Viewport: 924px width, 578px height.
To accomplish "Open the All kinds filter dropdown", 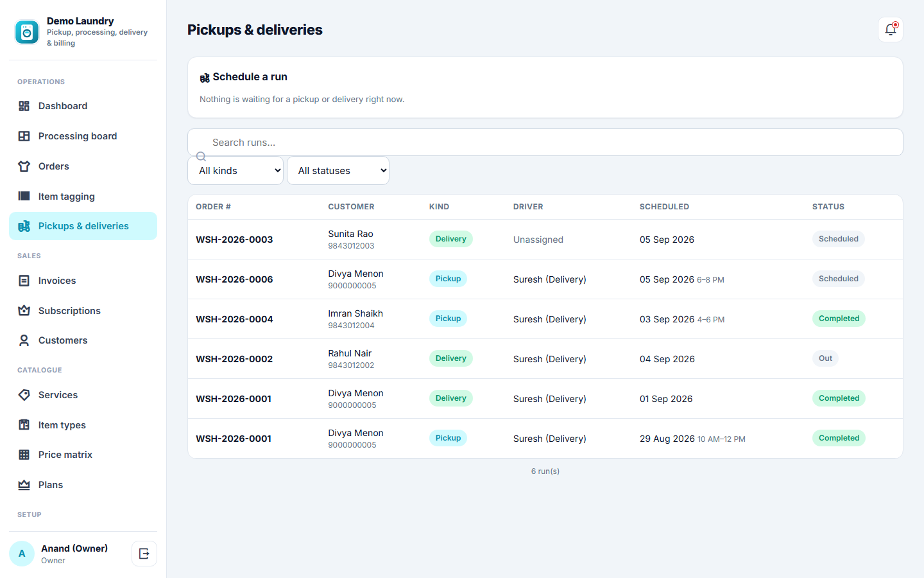I will click(235, 171).
